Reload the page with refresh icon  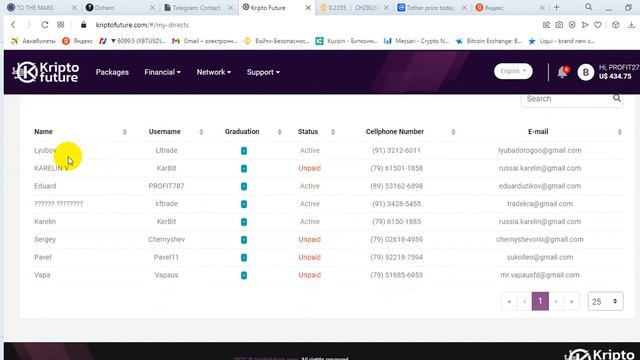[x=44, y=25]
